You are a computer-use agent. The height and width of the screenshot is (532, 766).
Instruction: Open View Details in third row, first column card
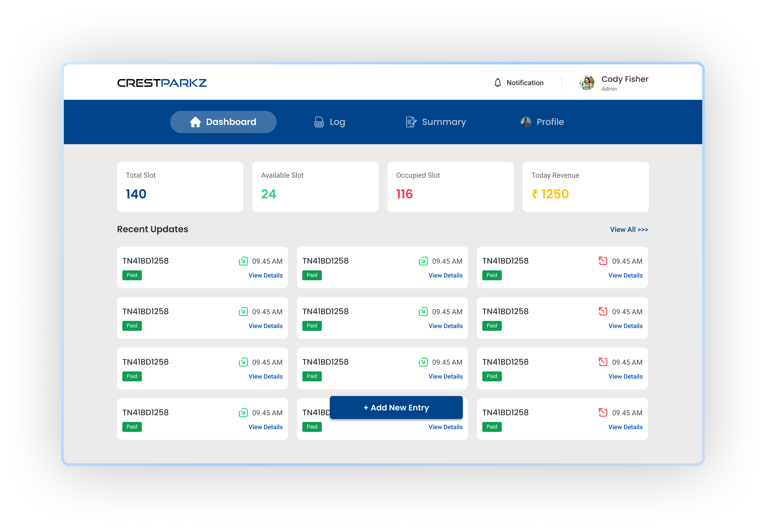(266, 376)
